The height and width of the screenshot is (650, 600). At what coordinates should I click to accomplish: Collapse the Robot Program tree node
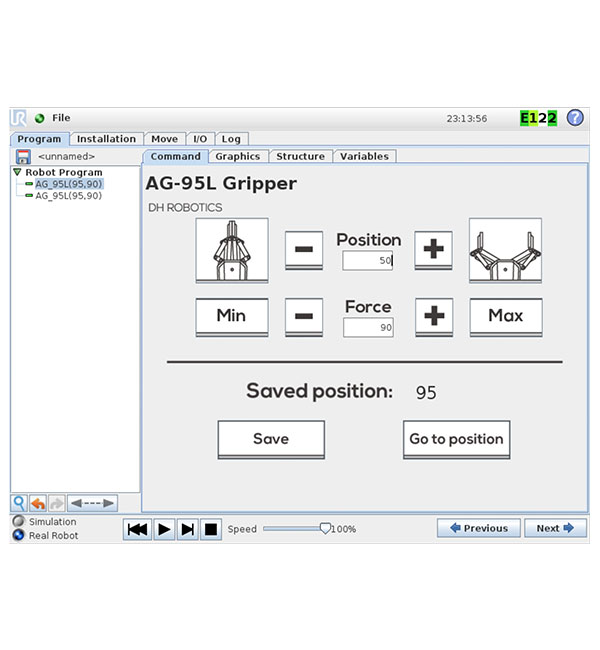pyautogui.click(x=17, y=172)
